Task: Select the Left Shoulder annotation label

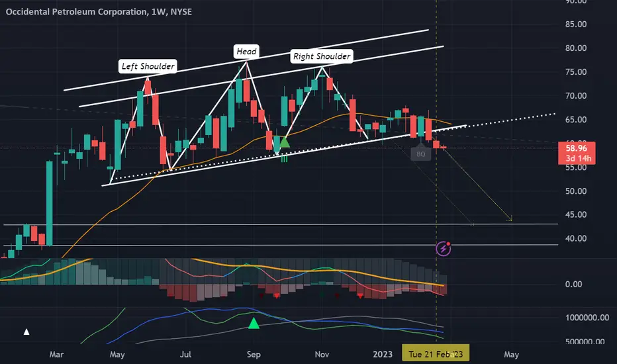Action: coord(148,66)
